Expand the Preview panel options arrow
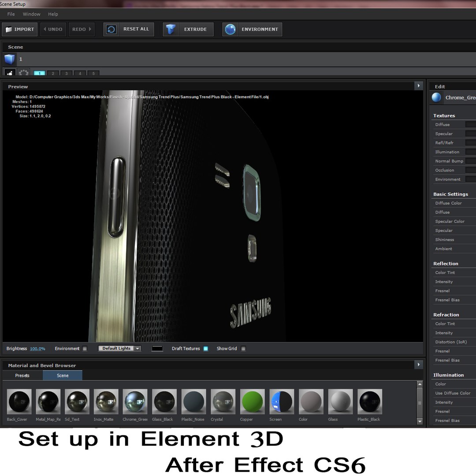Screen dimensions: 476x476 (x=419, y=86)
